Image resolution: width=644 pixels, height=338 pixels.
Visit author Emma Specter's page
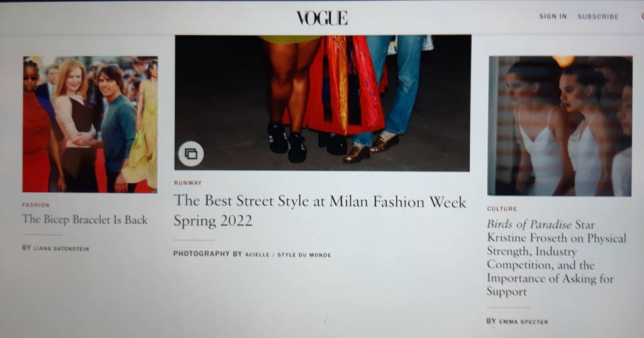[x=523, y=322]
